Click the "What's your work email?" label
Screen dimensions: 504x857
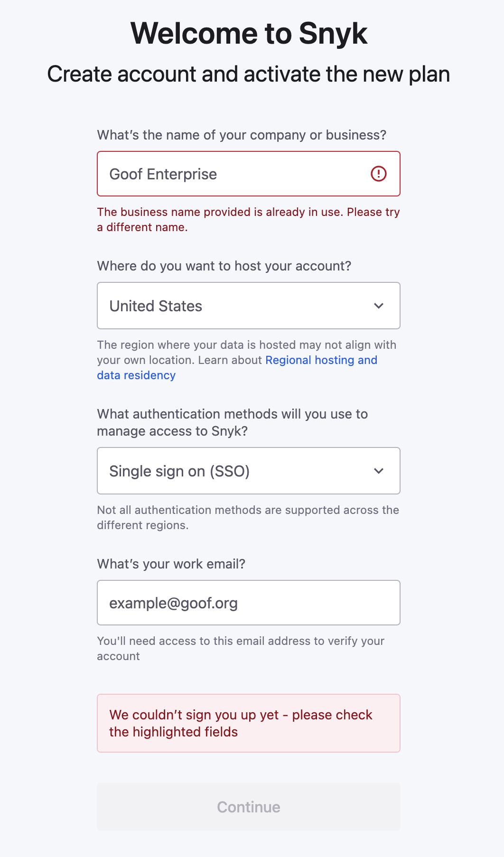click(x=171, y=564)
